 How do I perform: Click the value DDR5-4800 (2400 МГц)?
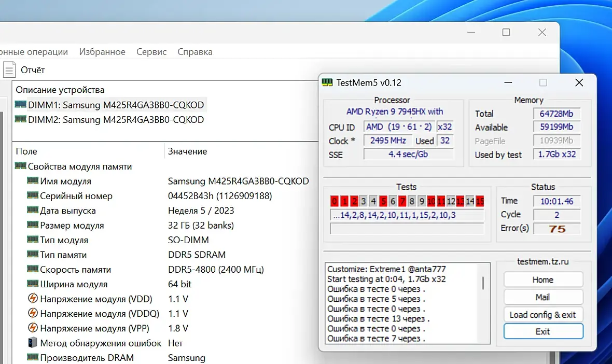click(x=216, y=270)
